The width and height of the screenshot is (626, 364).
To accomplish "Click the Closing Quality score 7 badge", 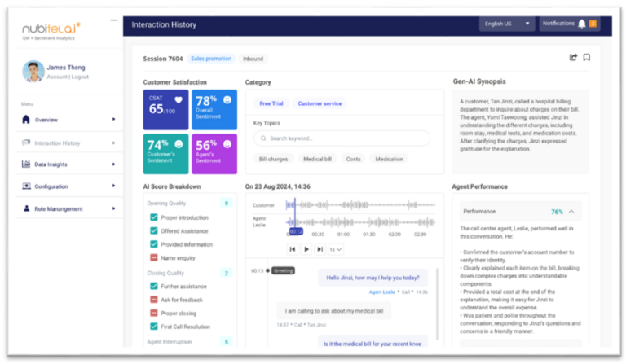I will 227,273.
